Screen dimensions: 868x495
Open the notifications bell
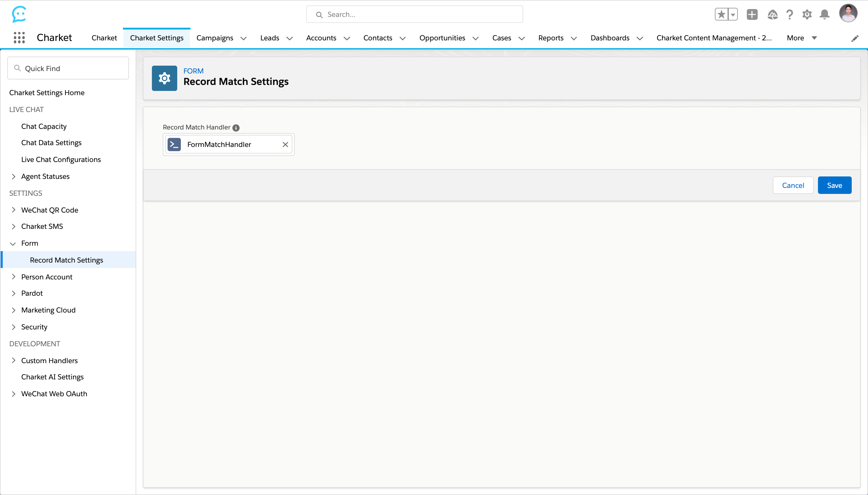tap(824, 14)
